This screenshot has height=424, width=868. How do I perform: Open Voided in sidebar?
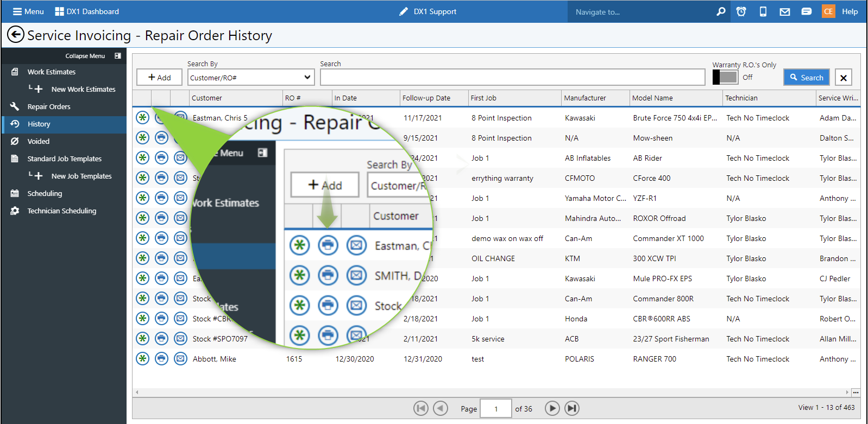tap(38, 141)
